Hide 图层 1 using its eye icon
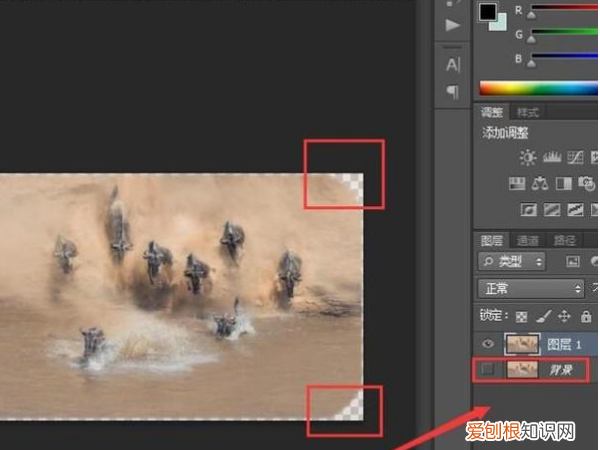 point(488,344)
